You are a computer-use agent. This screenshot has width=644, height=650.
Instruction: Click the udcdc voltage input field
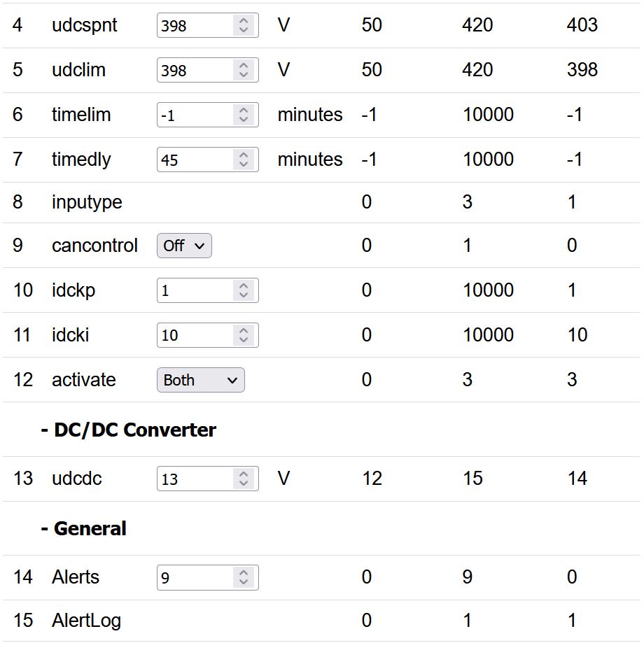(196, 479)
